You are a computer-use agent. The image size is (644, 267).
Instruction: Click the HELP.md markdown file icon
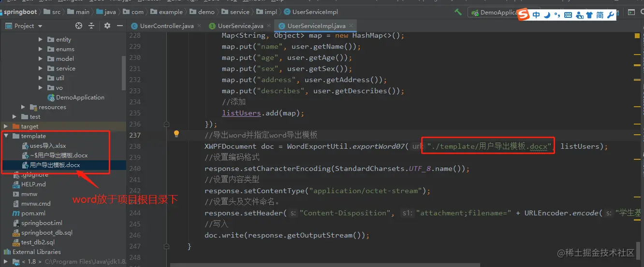click(x=16, y=184)
